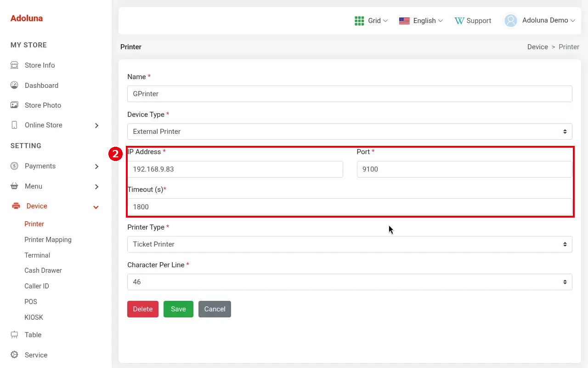
Task: Click the green Grid icon
Action: (359, 21)
